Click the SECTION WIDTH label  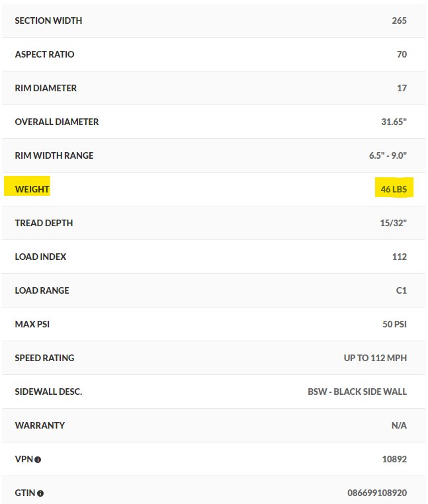48,21
